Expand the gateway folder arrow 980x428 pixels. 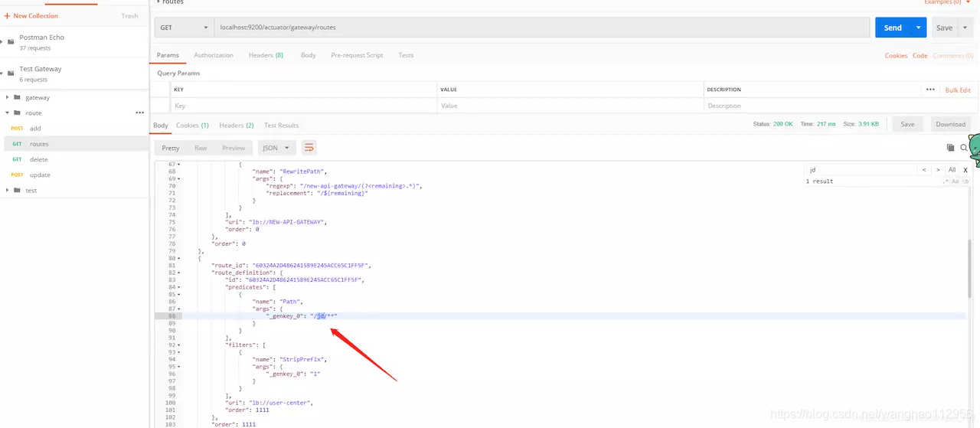click(7, 97)
